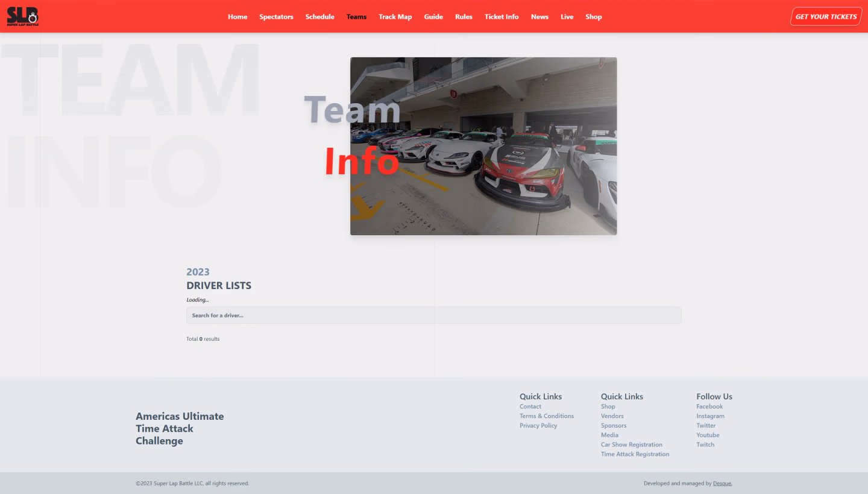Image resolution: width=868 pixels, height=494 pixels.
Task: Click the Americas Ultimate Time Attack Challenge text
Action: point(180,428)
